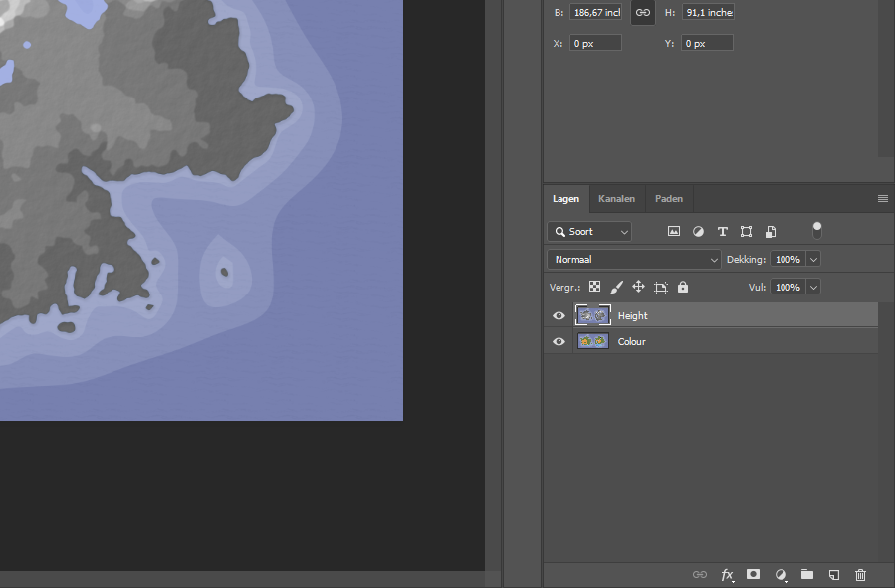Hide the Height layer
Screen dimensions: 895x588
click(x=559, y=315)
